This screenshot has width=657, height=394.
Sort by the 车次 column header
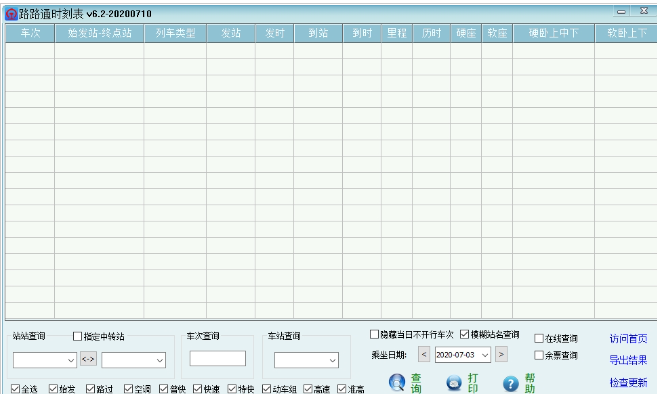30,33
